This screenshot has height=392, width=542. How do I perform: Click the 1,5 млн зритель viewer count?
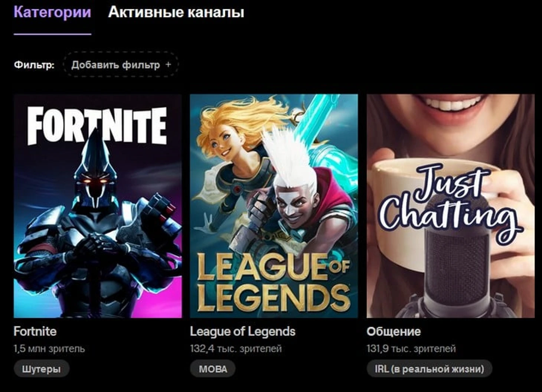point(49,349)
